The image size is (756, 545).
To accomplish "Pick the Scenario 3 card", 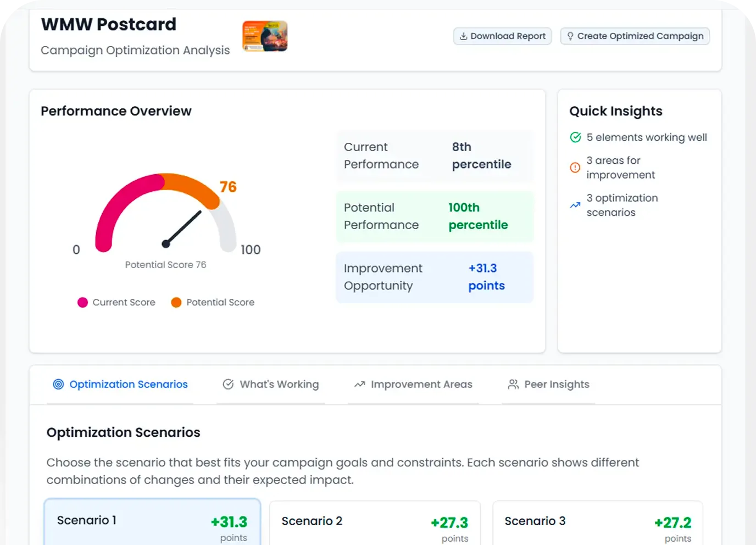I will tap(598, 523).
